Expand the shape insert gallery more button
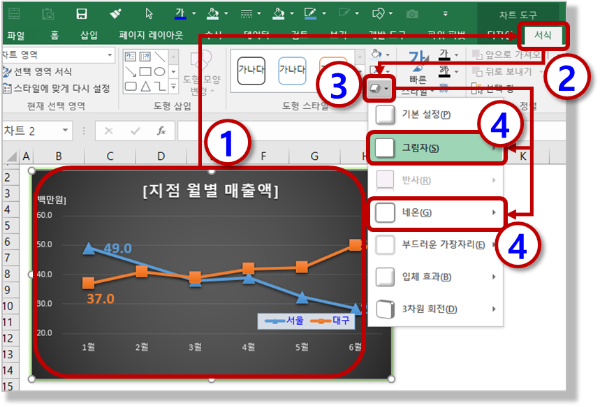This screenshot has width=600, height=407. point(173,87)
